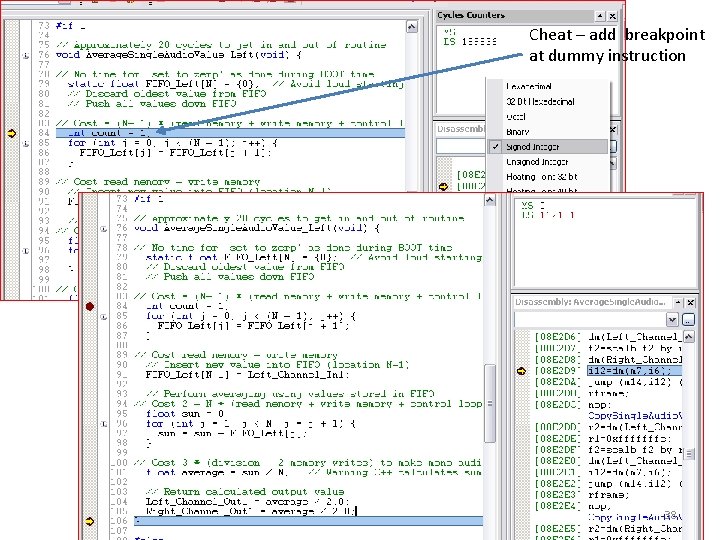
Task: Click the highlighted blank line 106
Action: 309,521
